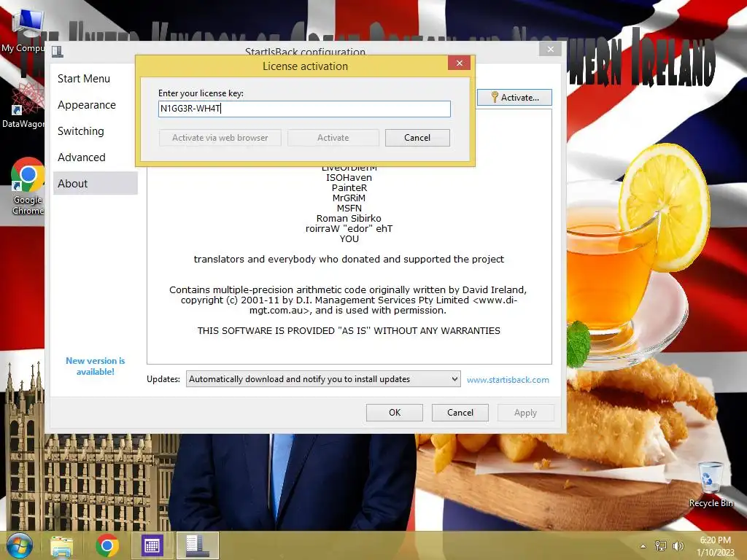
Task: Click the purple calendar app taskbar icon
Action: (x=152, y=545)
